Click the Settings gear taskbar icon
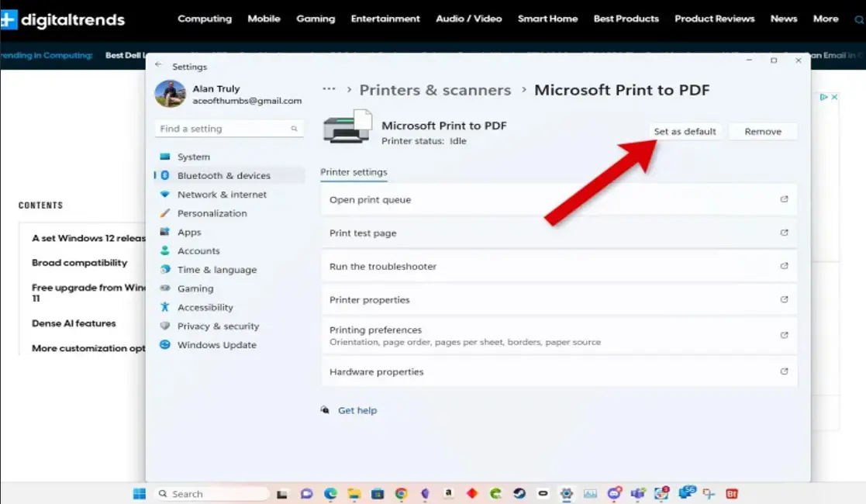Viewport: 866px width, 504px height. click(x=567, y=493)
